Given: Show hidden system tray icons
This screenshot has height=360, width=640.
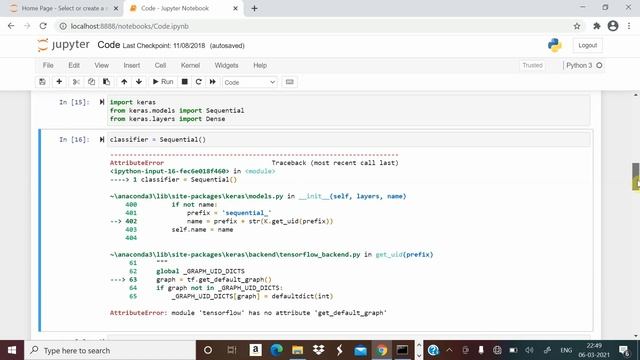Looking at the screenshot, I should click(449, 350).
